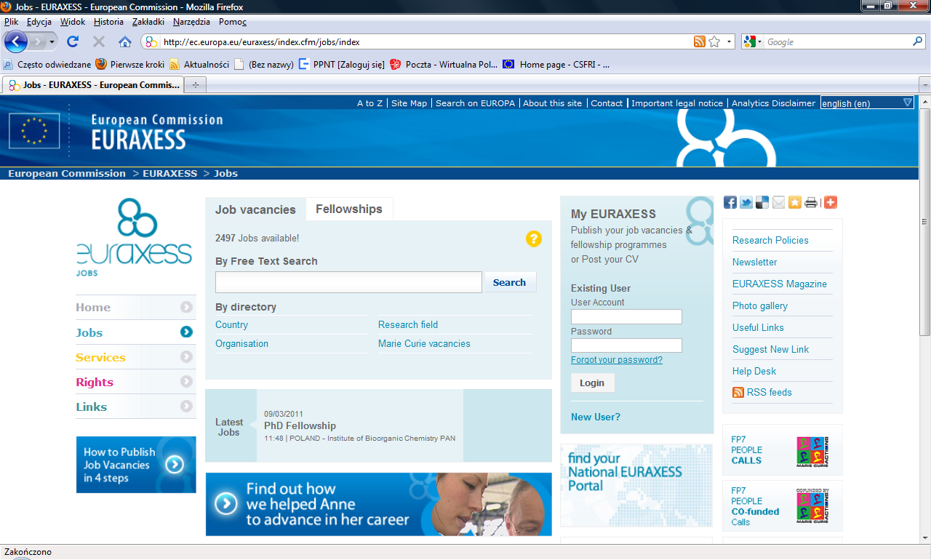Focus the User Account input field

click(626, 316)
